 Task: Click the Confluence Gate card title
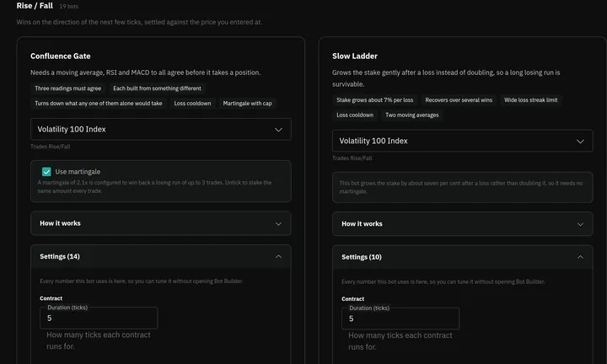click(x=61, y=56)
